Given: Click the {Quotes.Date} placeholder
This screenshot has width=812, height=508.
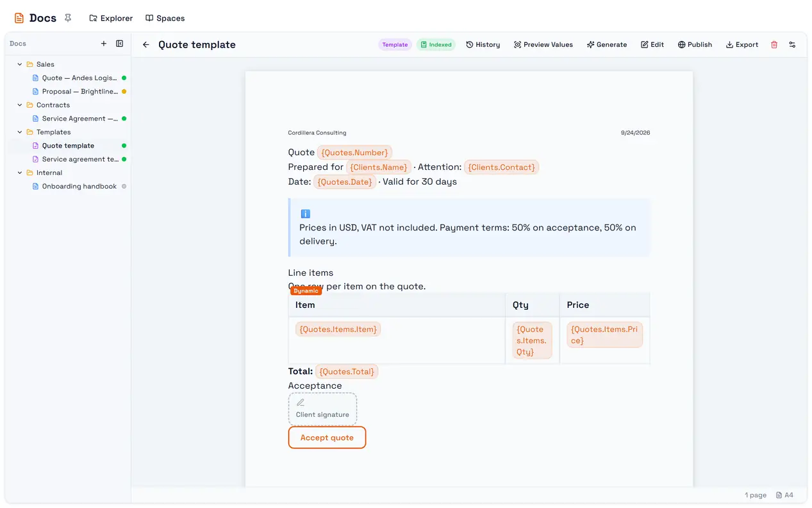Looking at the screenshot, I should [344, 182].
